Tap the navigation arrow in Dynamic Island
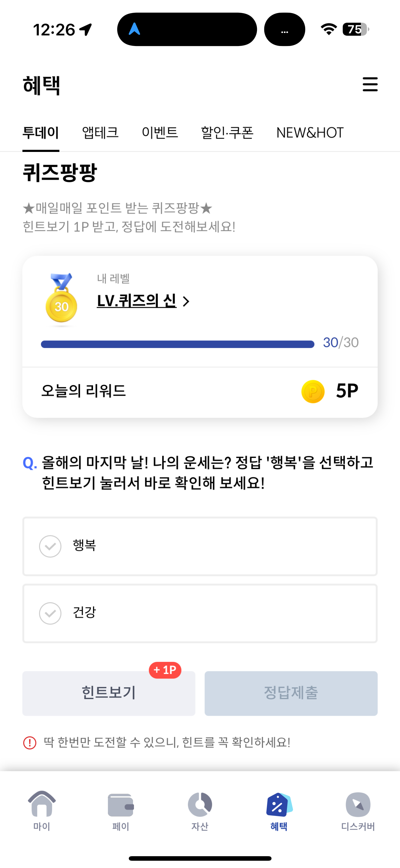Viewport: 400px width, 868px height. pyautogui.click(x=135, y=29)
